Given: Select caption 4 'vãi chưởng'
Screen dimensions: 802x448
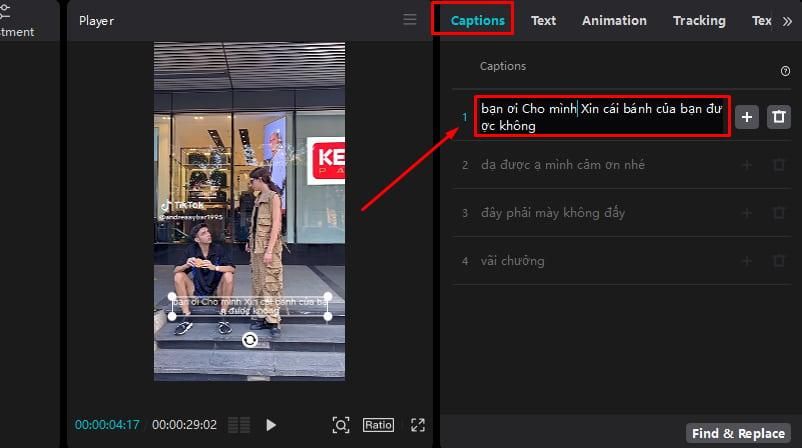Looking at the screenshot, I should pos(513,261).
